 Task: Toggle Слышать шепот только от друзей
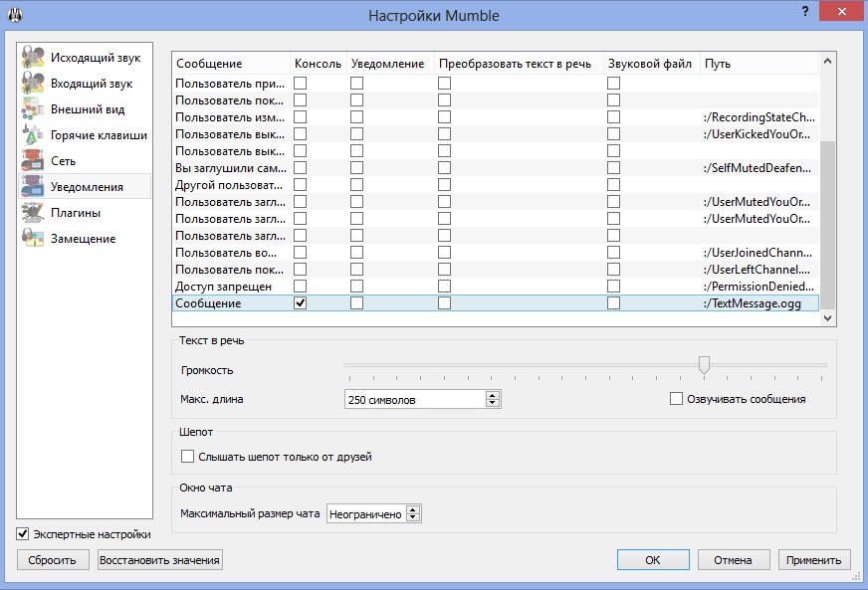188,457
